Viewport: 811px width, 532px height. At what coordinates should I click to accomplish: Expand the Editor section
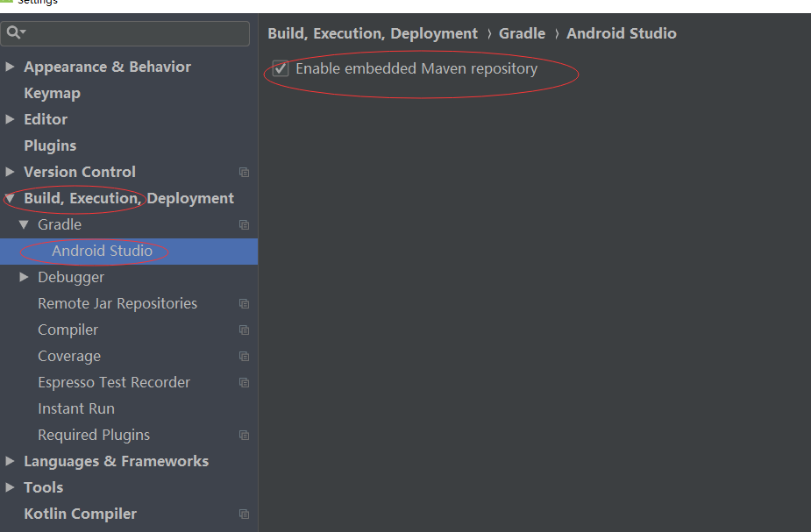pos(10,119)
